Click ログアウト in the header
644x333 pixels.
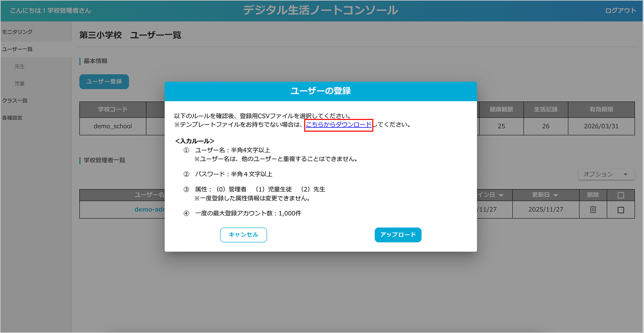click(620, 11)
